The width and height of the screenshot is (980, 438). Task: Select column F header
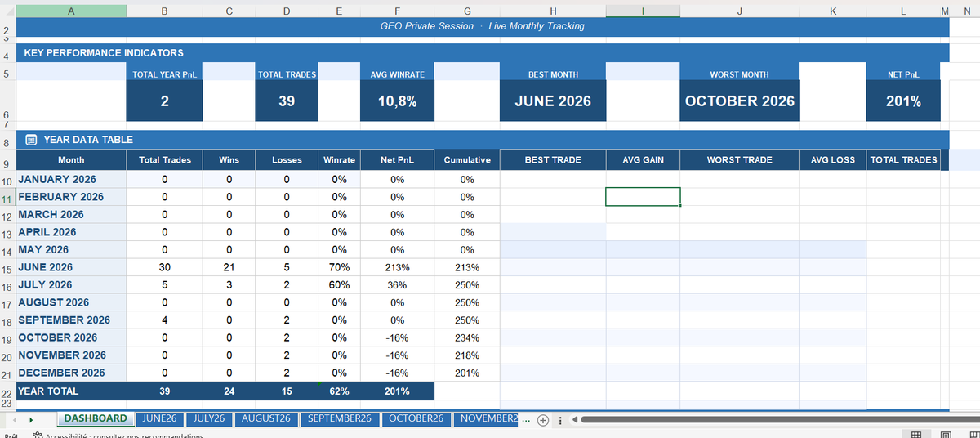397,11
